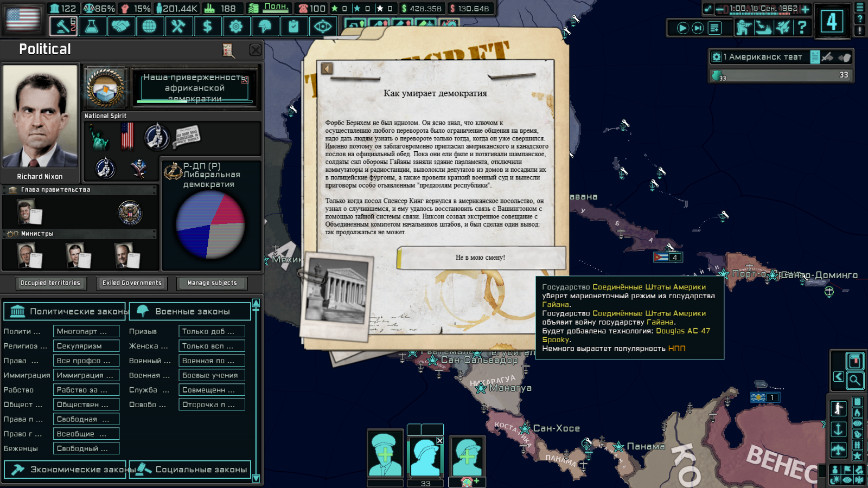Open the Секуляризм religion law dropdown

pos(86,346)
